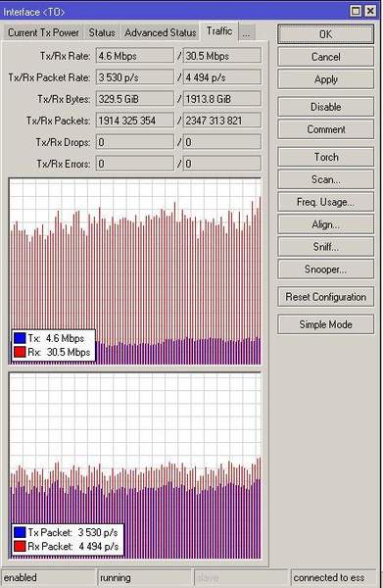The width and height of the screenshot is (383, 588).
Task: Select the Tx Rate field showing 4.6 Mbps
Action: click(135, 56)
